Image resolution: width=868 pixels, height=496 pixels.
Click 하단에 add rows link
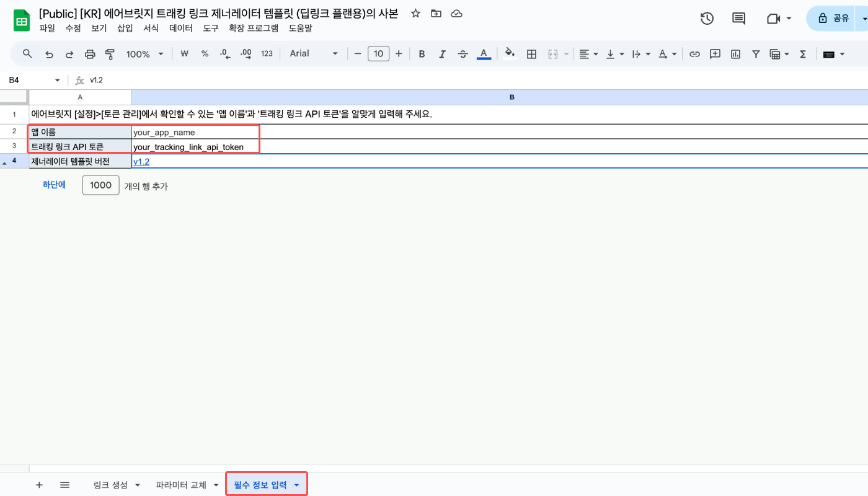(54, 185)
